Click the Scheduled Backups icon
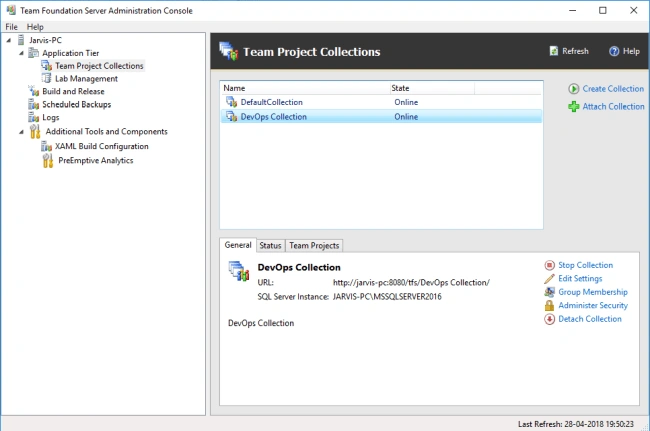The height and width of the screenshot is (431, 650). 33,104
